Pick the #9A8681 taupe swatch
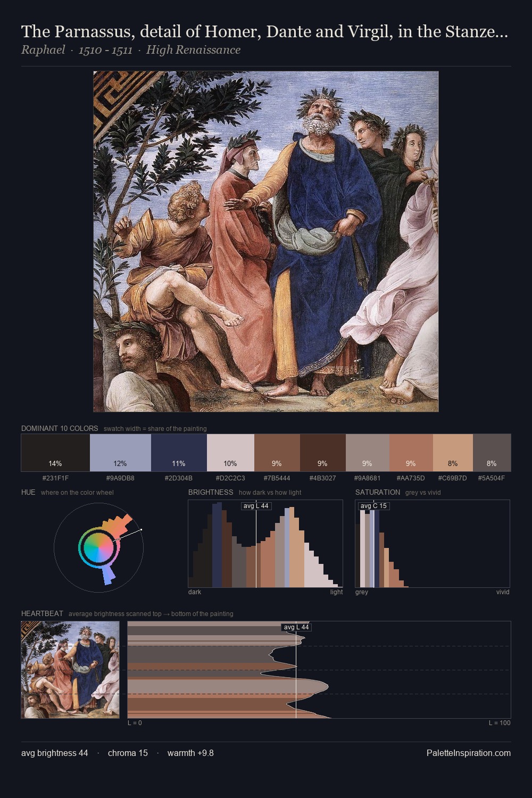This screenshot has width=532, height=798. point(368,453)
